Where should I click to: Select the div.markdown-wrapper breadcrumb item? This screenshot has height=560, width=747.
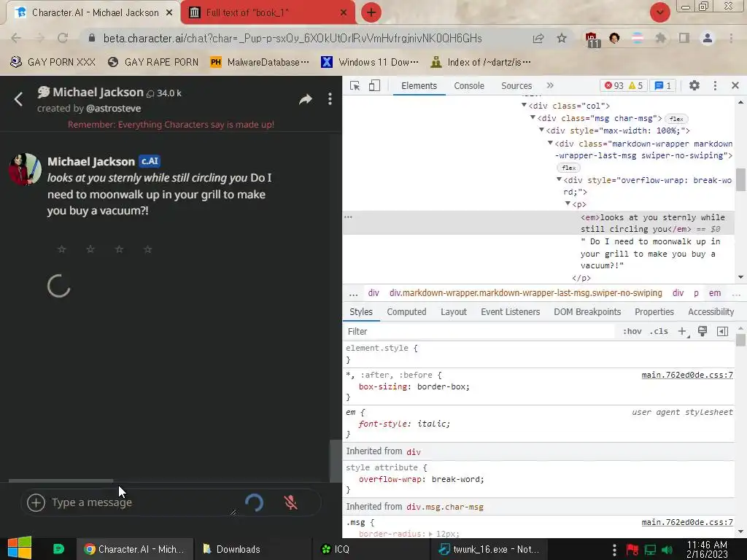(x=525, y=293)
